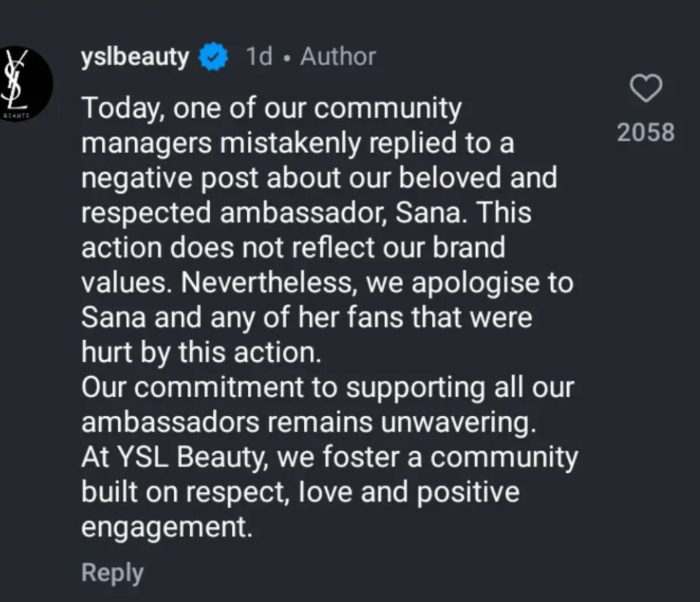Click the final word "engagement" in comment
Image resolution: width=700 pixels, height=602 pixels.
point(166,528)
